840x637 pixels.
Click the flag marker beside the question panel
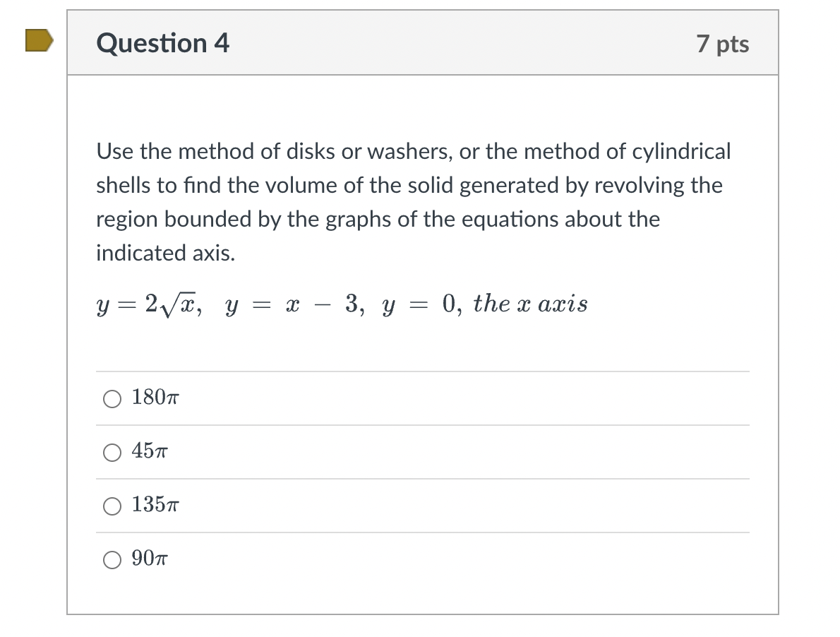point(37,40)
